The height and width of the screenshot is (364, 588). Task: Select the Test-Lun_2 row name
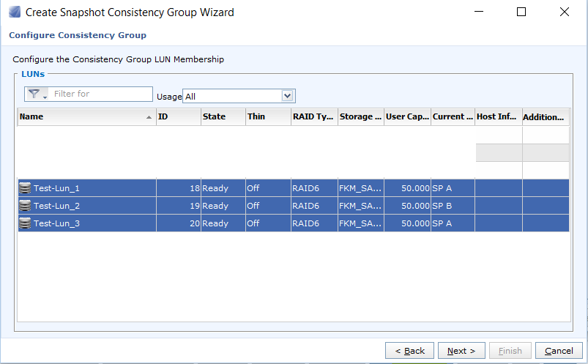[x=56, y=206]
